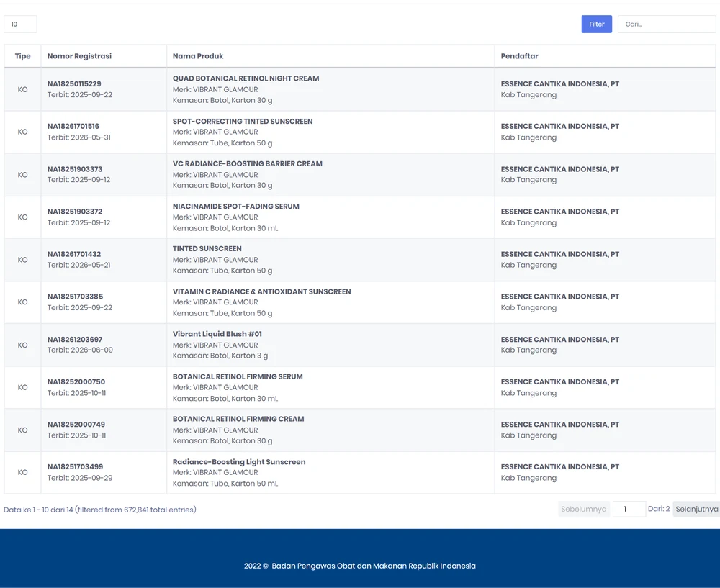Click the Sebelumnya pagination button
Image resolution: width=720 pixels, height=588 pixels.
coord(584,509)
